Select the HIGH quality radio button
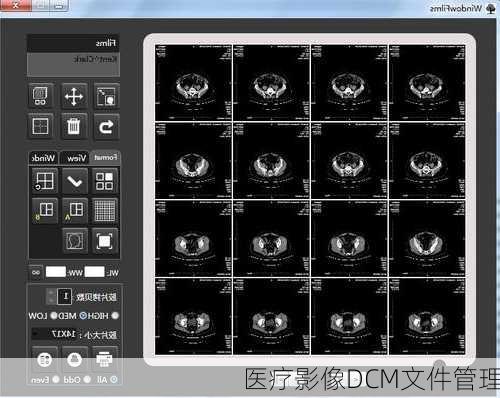The height and width of the screenshot is (398, 500). (x=115, y=315)
